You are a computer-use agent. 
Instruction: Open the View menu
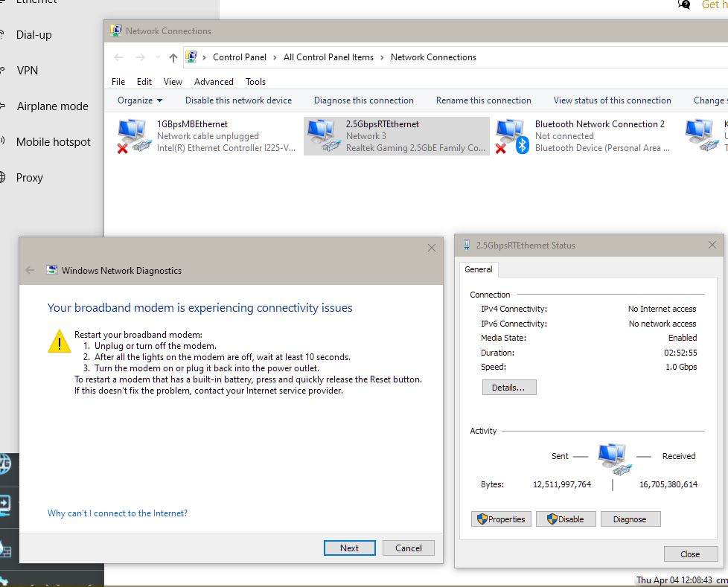coord(173,82)
